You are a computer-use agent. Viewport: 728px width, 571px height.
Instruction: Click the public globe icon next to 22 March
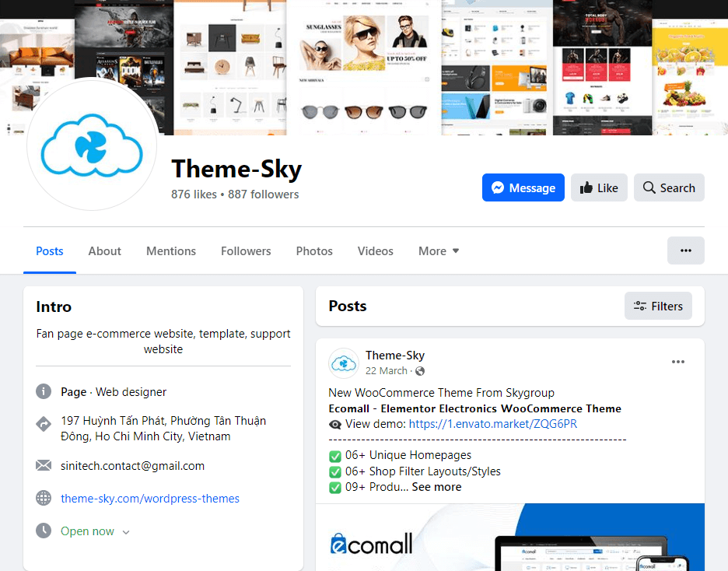418,371
